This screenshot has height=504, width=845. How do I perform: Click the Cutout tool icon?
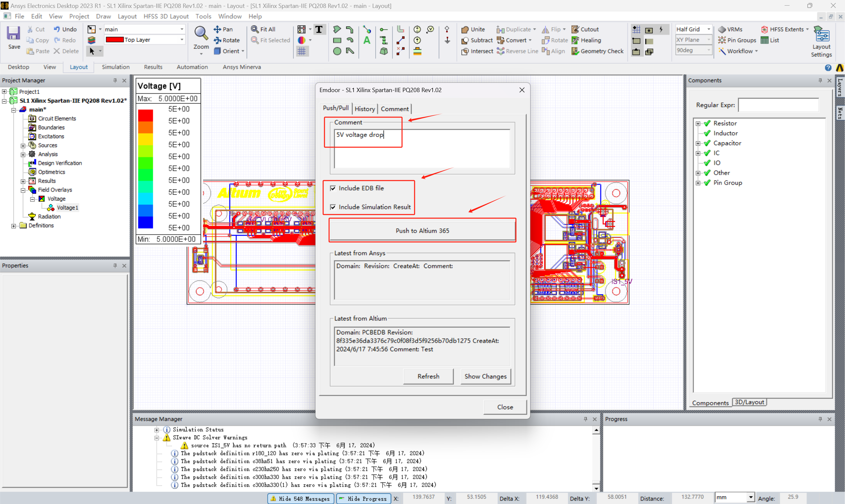[575, 29]
